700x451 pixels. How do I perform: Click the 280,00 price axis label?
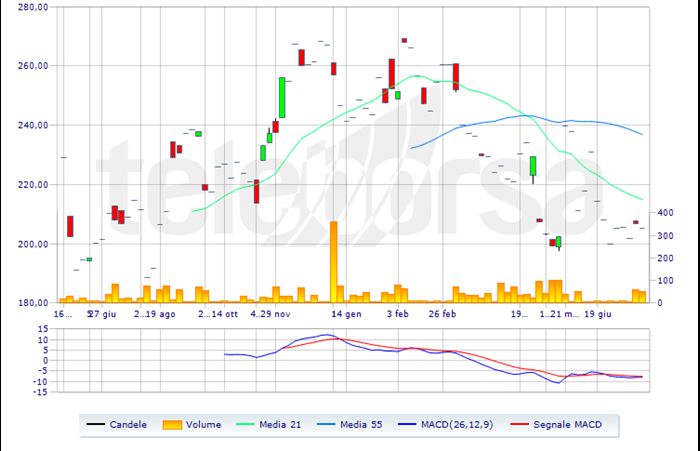pos(33,7)
